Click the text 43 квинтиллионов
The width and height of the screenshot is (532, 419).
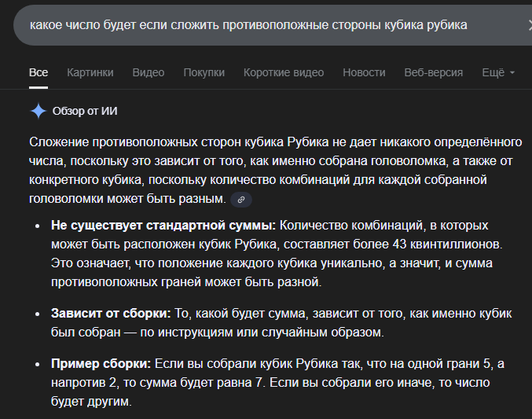point(447,244)
